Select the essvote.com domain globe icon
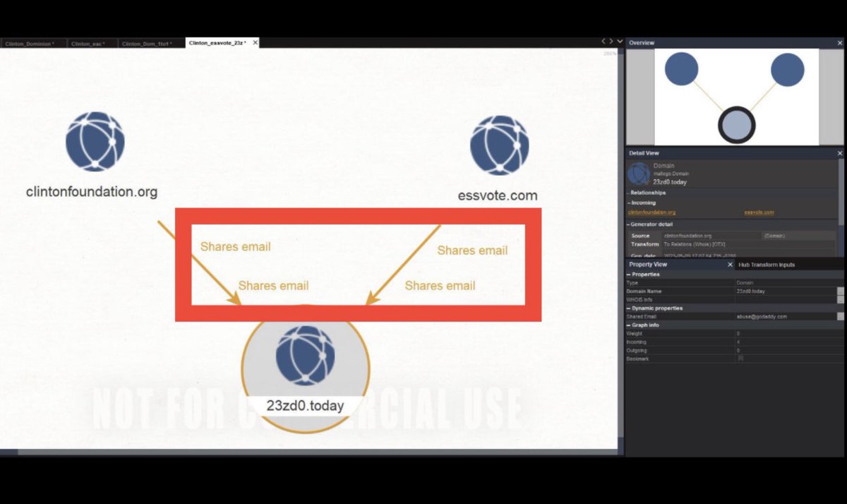The image size is (847, 504). [500, 145]
